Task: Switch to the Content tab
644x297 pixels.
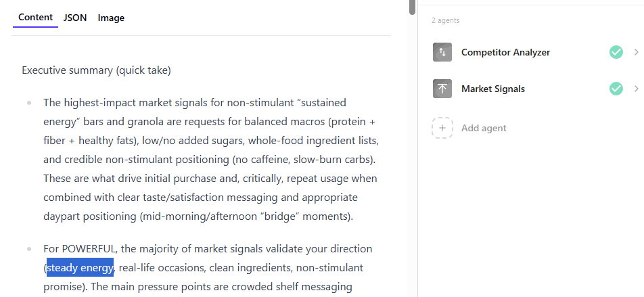Action: pyautogui.click(x=35, y=18)
